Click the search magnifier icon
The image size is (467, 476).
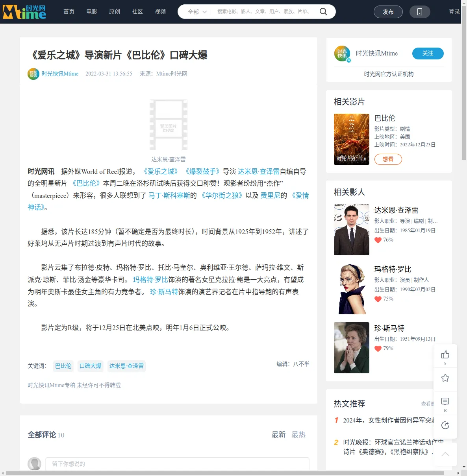coord(323,12)
